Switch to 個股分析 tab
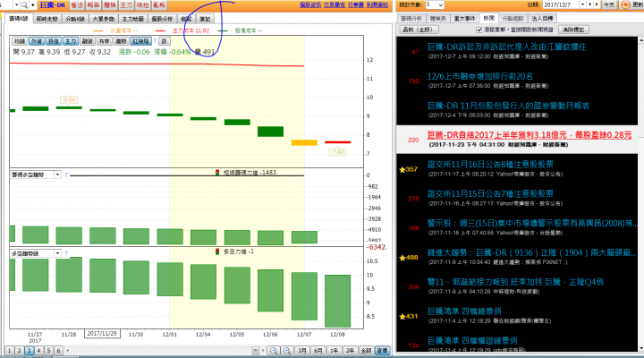This screenshot has width=644, height=358. [x=162, y=19]
